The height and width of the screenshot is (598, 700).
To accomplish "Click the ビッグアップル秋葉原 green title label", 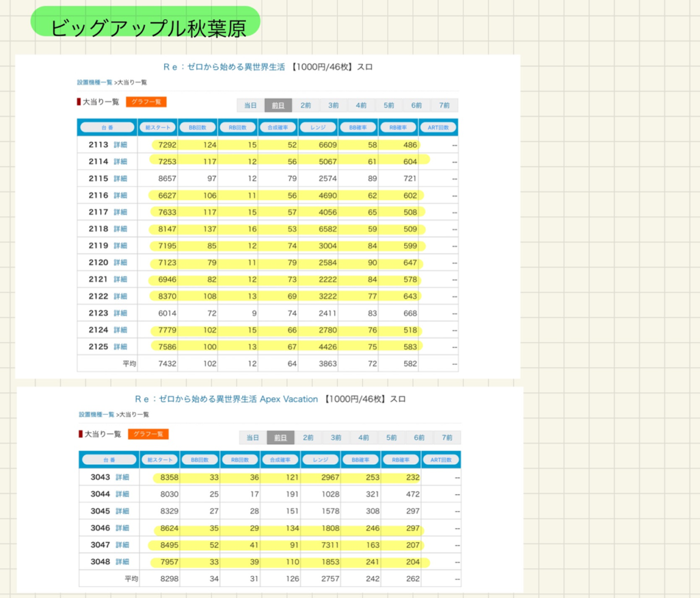I will click(146, 25).
